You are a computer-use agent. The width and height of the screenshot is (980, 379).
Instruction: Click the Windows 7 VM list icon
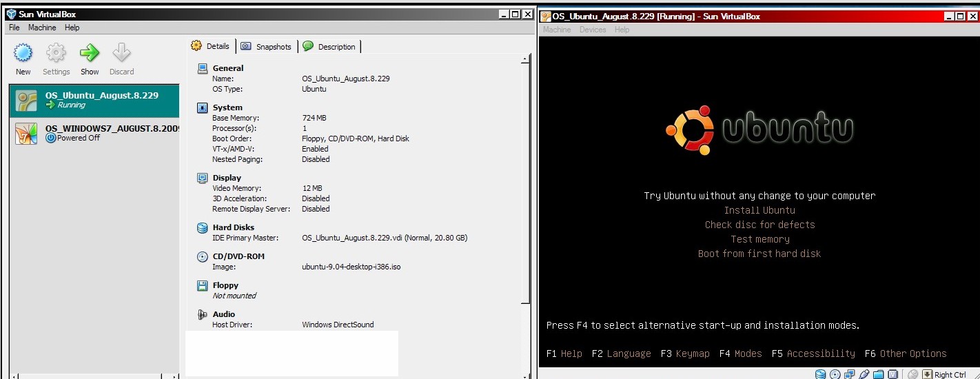click(26, 133)
